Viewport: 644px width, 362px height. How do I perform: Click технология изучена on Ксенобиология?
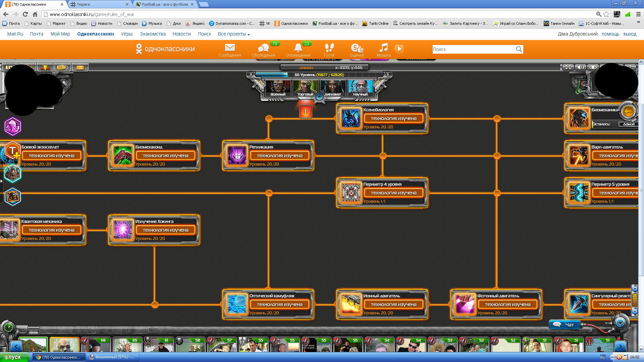click(x=393, y=118)
